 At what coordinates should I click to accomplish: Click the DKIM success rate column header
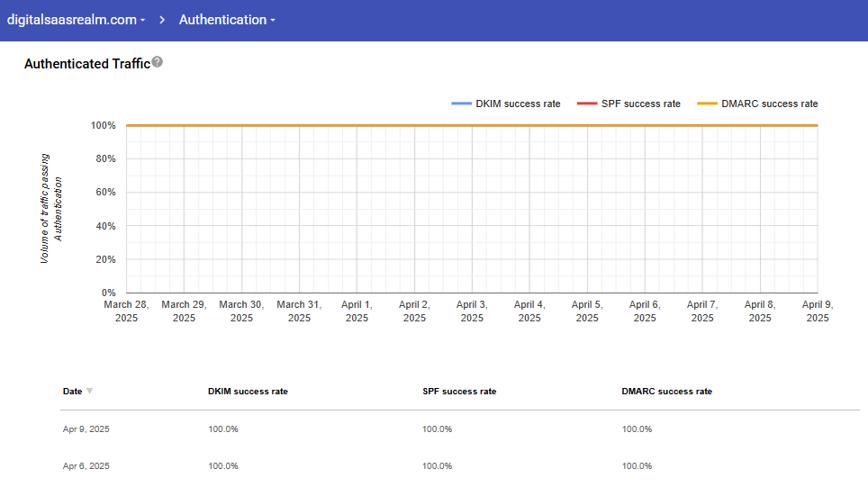coord(248,392)
